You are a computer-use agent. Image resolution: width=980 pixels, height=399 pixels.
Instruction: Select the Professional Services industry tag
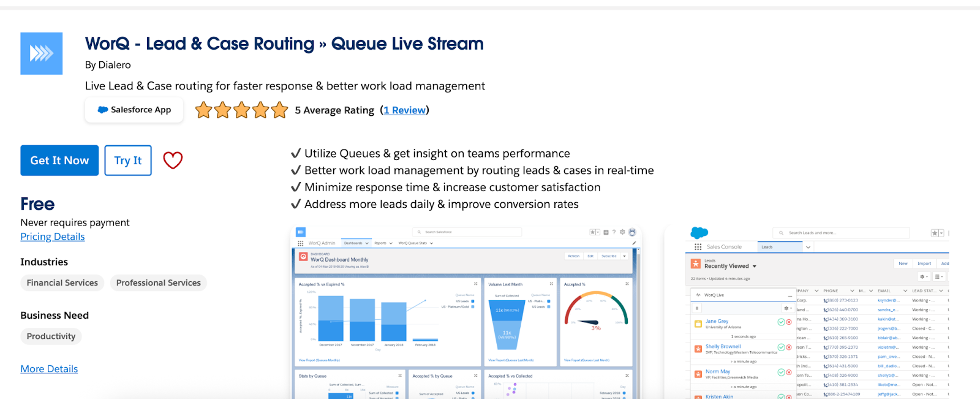[159, 283]
